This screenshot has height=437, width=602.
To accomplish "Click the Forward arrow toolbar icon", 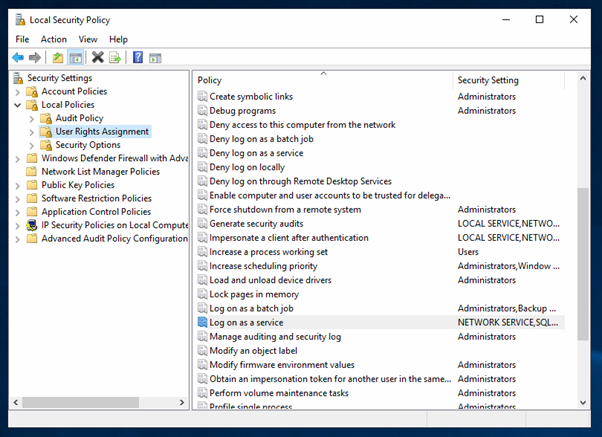I will pyautogui.click(x=36, y=58).
